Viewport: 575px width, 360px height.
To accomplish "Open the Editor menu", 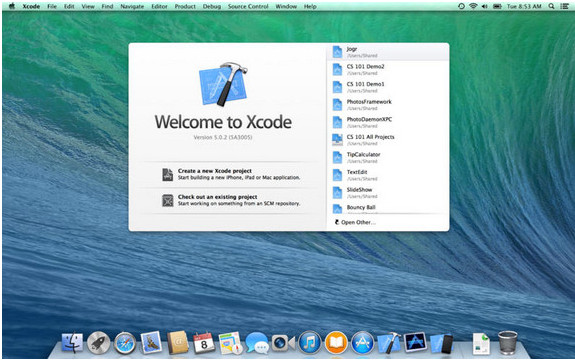I will tap(160, 6).
